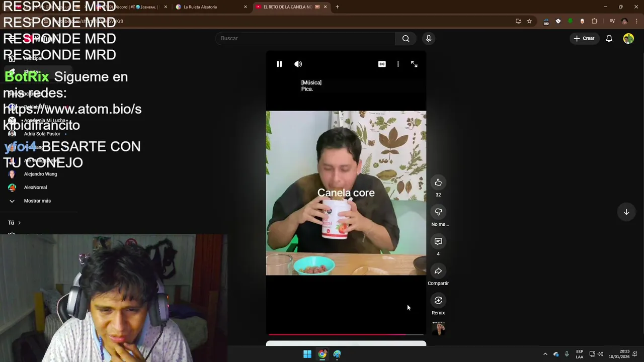Toggle closed captions CC button

[x=382, y=64]
